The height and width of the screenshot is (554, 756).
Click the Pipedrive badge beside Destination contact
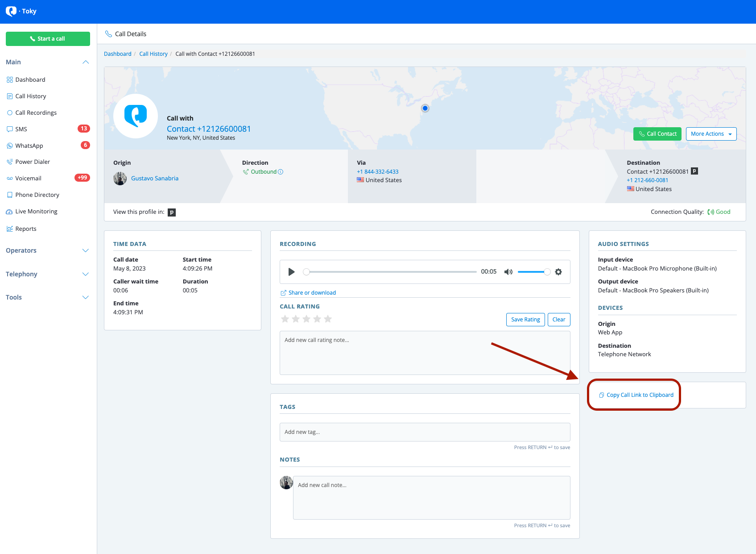coord(694,171)
